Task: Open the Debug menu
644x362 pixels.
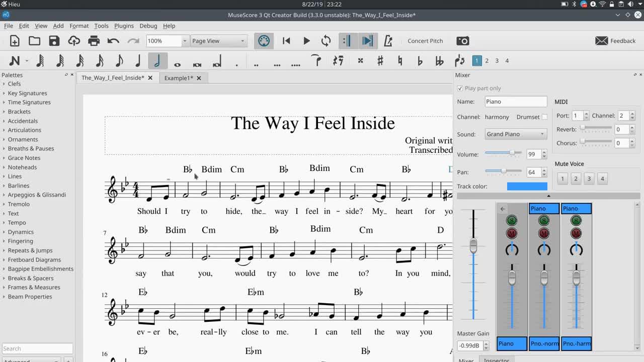Action: pos(148,26)
